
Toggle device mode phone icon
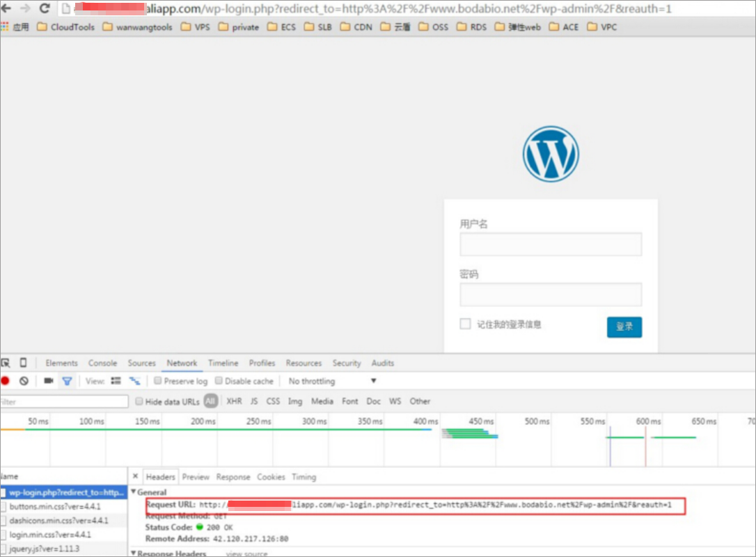23,363
